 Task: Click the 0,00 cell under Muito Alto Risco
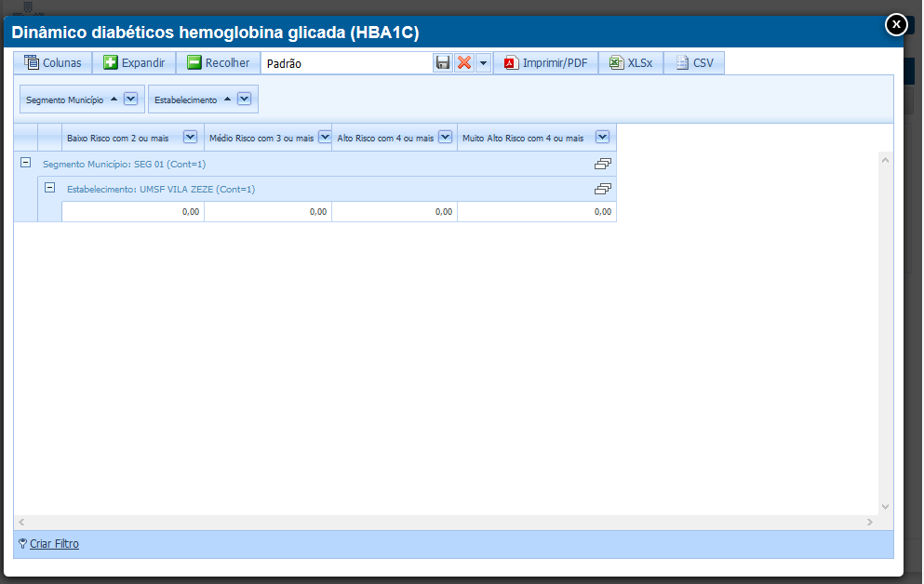[x=537, y=212]
